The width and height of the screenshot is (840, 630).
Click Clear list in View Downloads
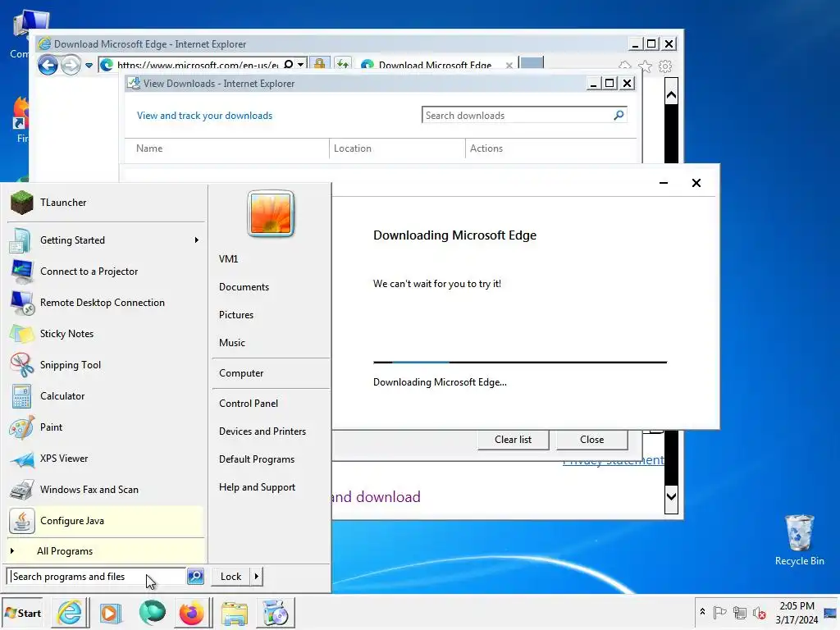(514, 440)
